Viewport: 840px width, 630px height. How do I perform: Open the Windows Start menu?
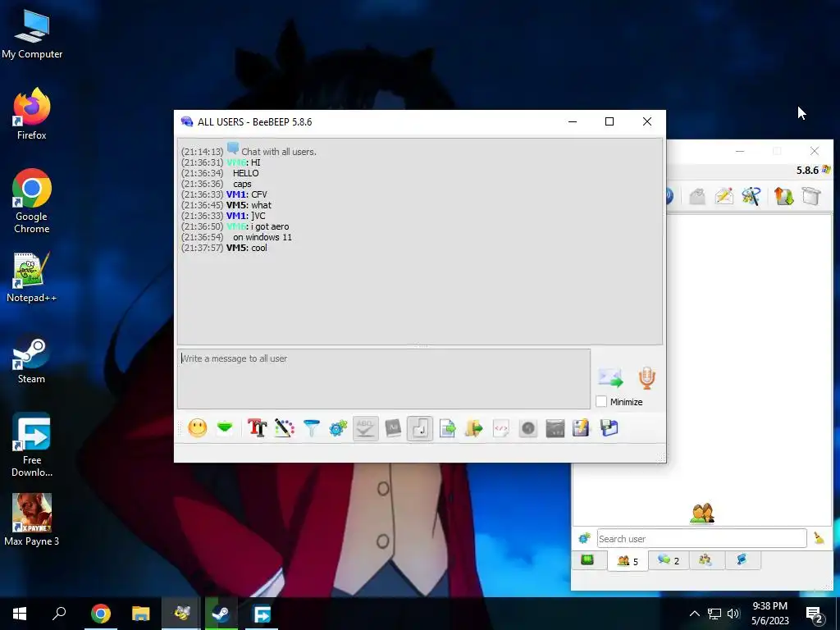coord(20,614)
